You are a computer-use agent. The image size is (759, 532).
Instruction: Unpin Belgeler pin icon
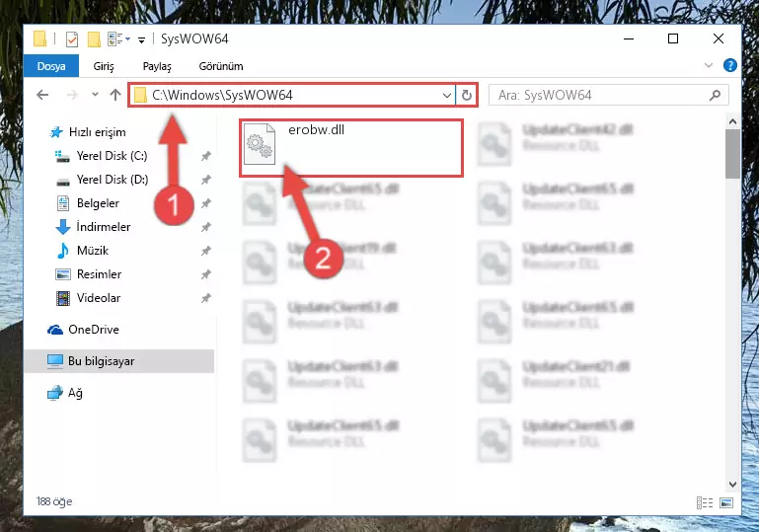tap(205, 203)
